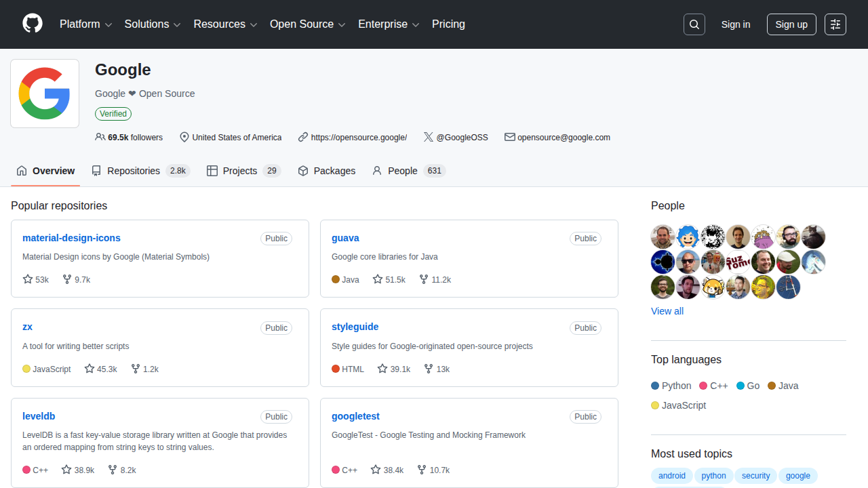Expand the Enterprise dropdown

click(x=389, y=24)
